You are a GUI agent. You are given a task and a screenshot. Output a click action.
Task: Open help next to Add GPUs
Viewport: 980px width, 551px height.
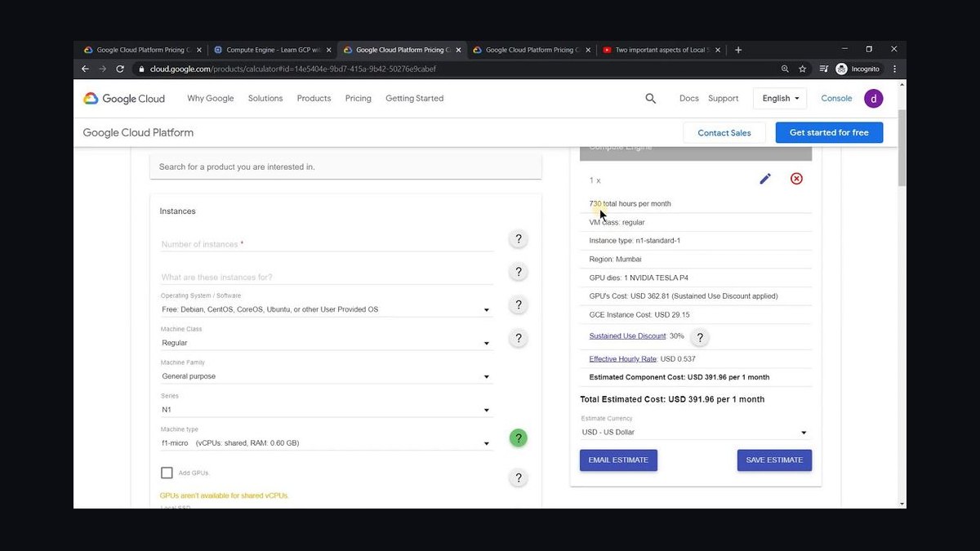519,478
